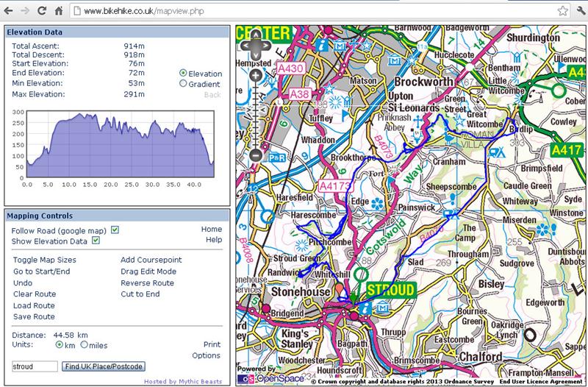Toggle the Show Elevation Data checkbox
588x387 pixels.
click(96, 241)
